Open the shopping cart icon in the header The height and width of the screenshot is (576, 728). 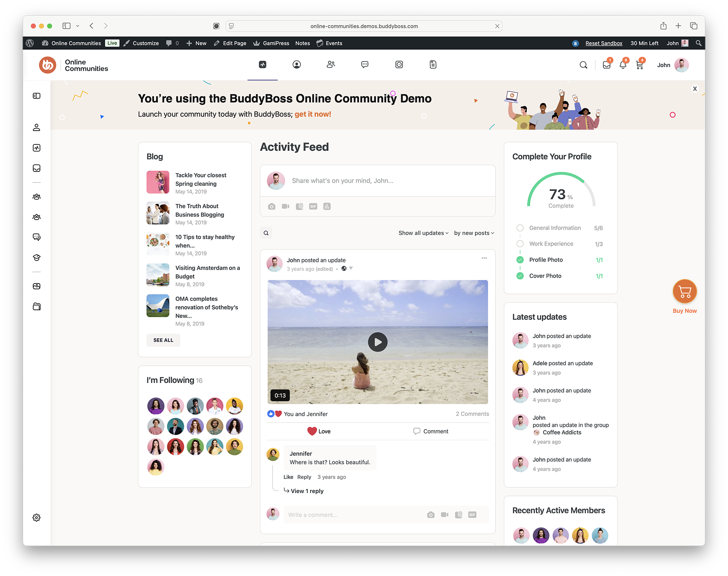[x=639, y=64]
